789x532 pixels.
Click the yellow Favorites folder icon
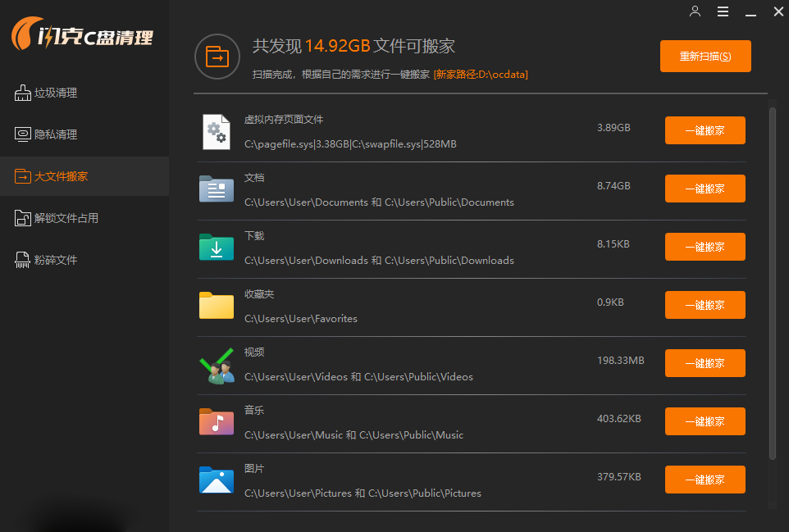pyautogui.click(x=217, y=306)
